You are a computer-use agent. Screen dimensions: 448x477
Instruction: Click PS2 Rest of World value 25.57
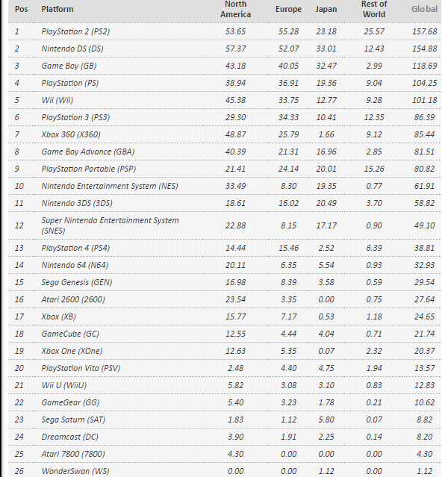coord(374,31)
